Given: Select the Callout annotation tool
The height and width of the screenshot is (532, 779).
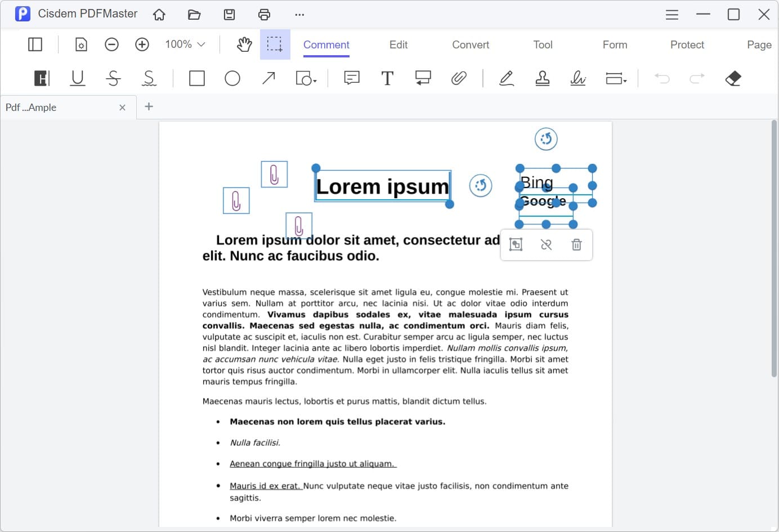Looking at the screenshot, I should [423, 78].
